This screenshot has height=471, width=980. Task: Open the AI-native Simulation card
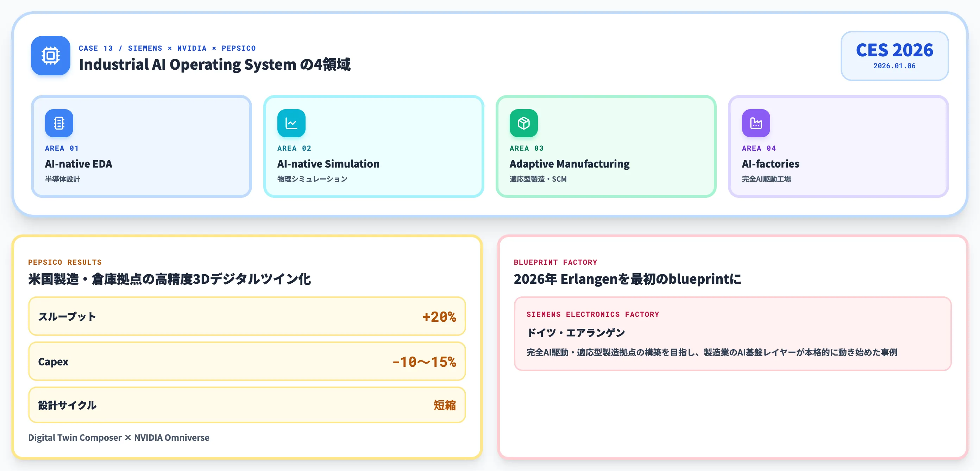373,146
